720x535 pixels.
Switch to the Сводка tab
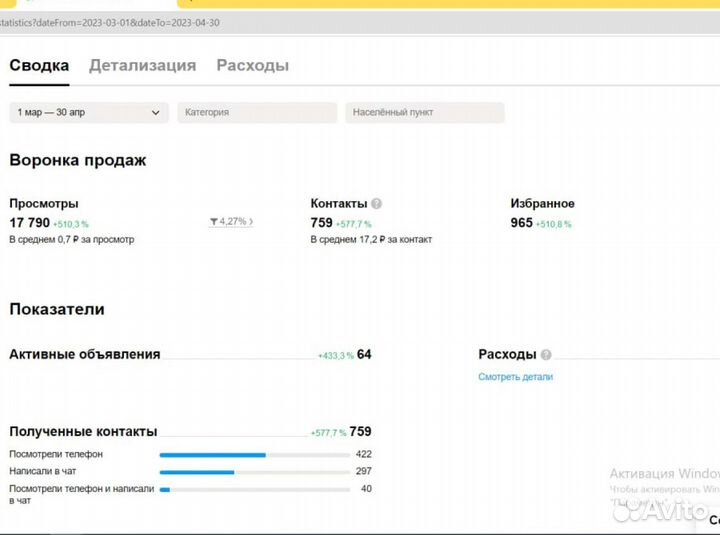pos(39,66)
